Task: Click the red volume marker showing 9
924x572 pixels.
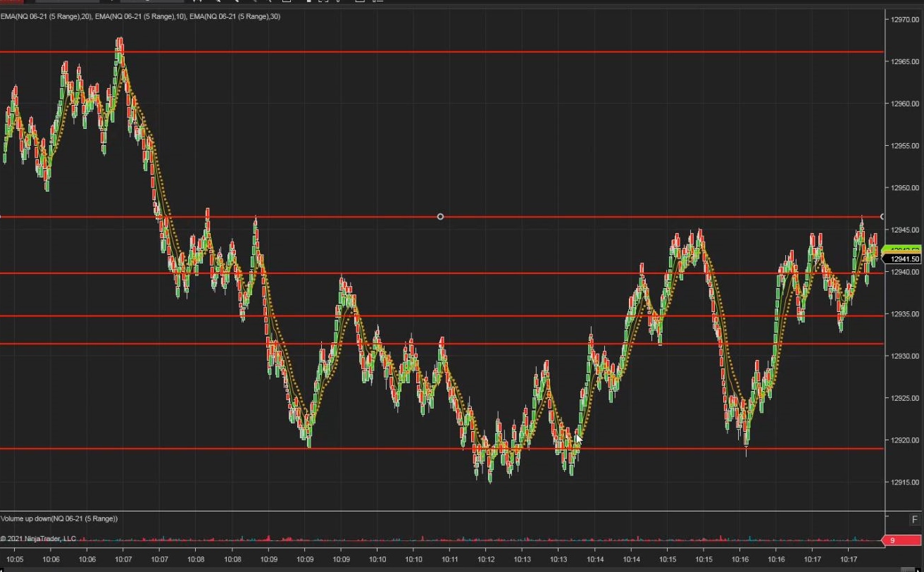Action: point(902,540)
